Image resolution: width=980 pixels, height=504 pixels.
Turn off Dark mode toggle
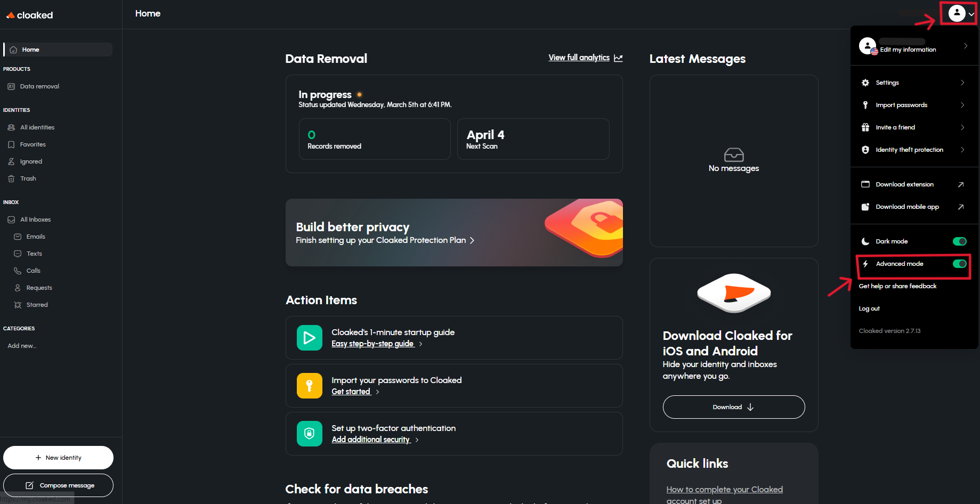[959, 241]
